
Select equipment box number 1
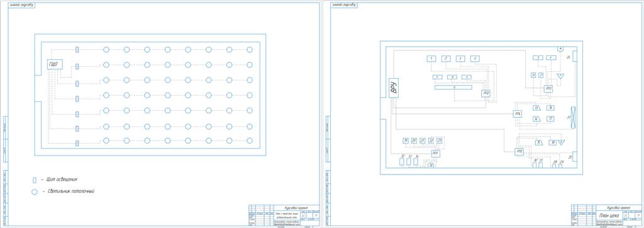(x=431, y=59)
